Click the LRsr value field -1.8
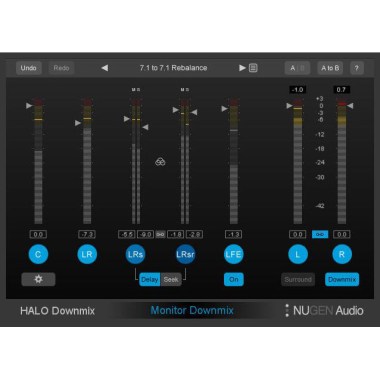Viewport: 380px width, 380px height. coord(175,234)
